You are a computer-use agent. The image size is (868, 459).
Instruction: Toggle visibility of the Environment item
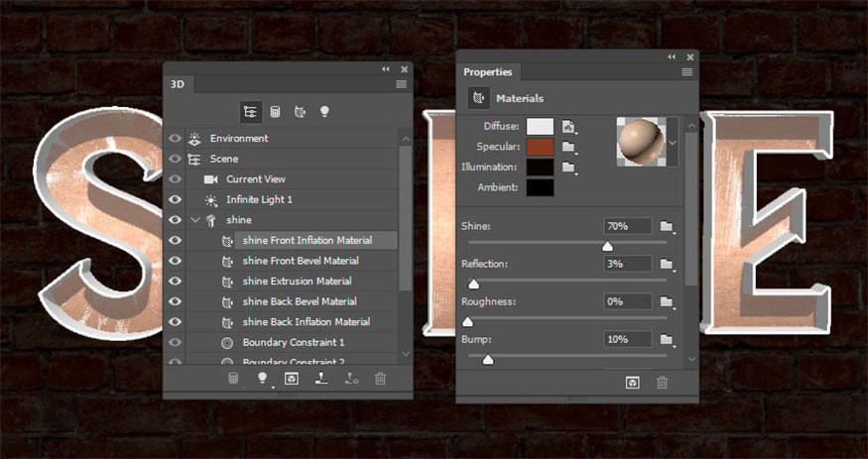[x=176, y=139]
